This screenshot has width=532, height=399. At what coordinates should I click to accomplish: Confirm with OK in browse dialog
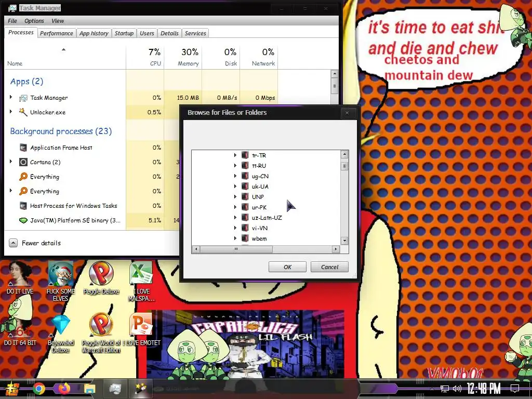[x=287, y=267]
